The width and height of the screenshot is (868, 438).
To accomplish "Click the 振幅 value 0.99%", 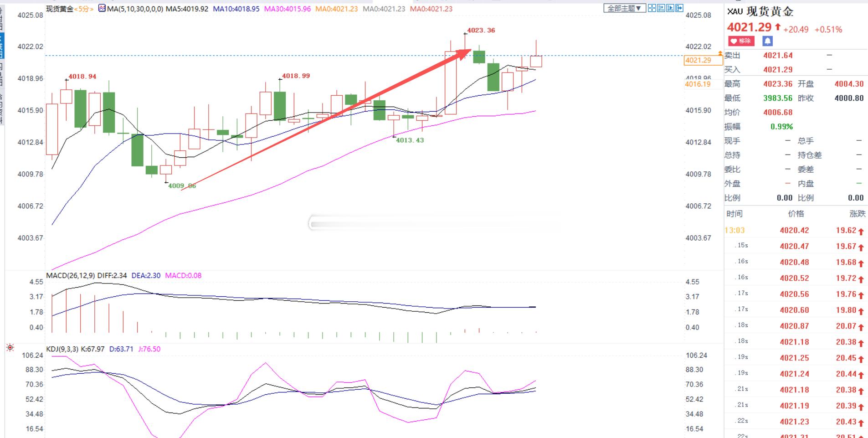I will click(781, 127).
